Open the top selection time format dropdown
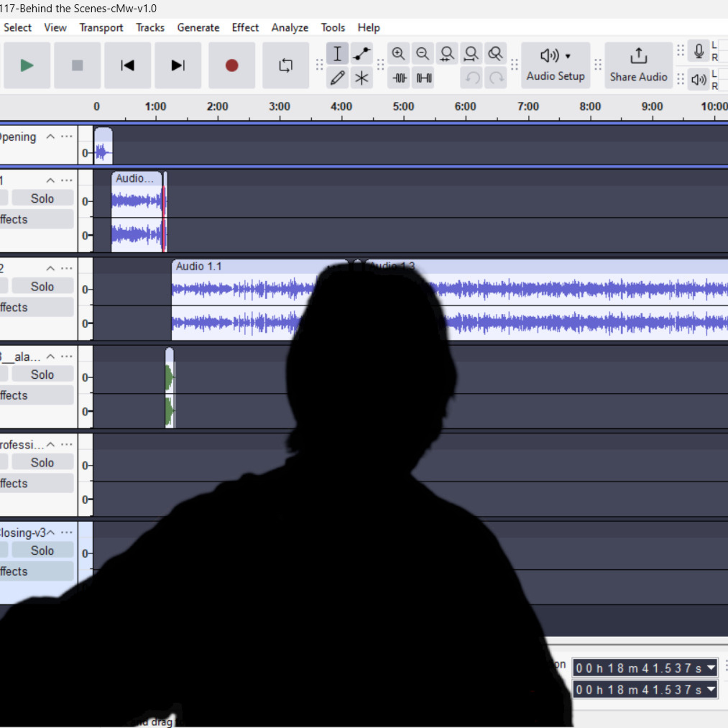Image resolution: width=728 pixels, height=728 pixels. click(711, 668)
